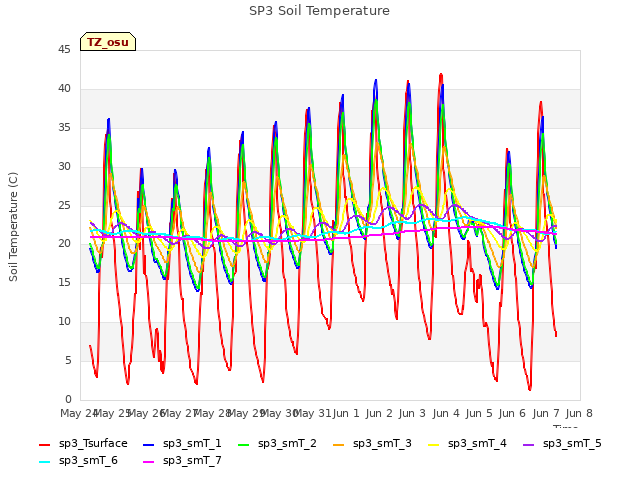Click the 40 y-axis tick label
The height and width of the screenshot is (480, 640).
64,89
